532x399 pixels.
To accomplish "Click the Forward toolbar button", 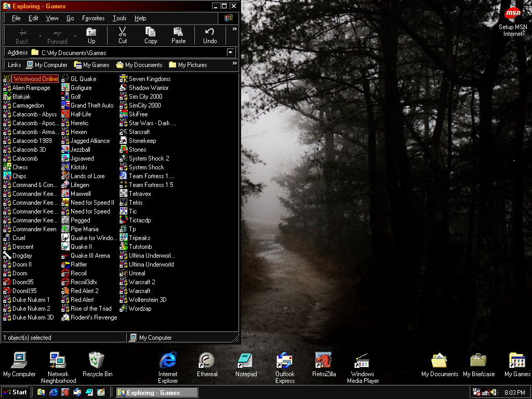I will [x=57, y=35].
